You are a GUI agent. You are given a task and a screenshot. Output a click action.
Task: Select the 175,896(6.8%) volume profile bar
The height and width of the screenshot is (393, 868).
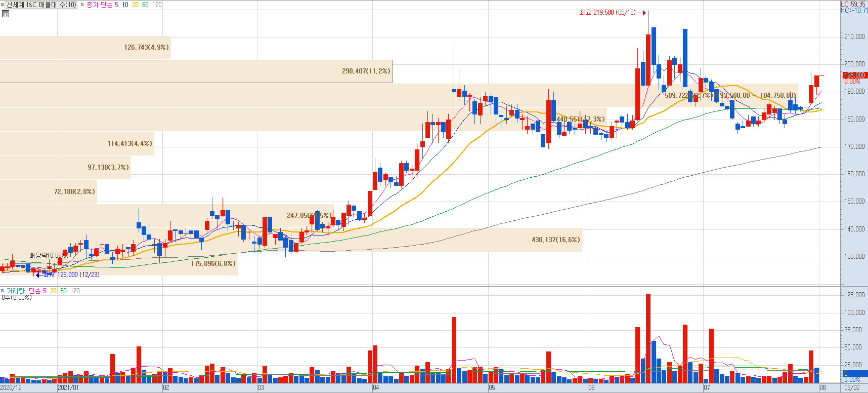pyautogui.click(x=119, y=263)
